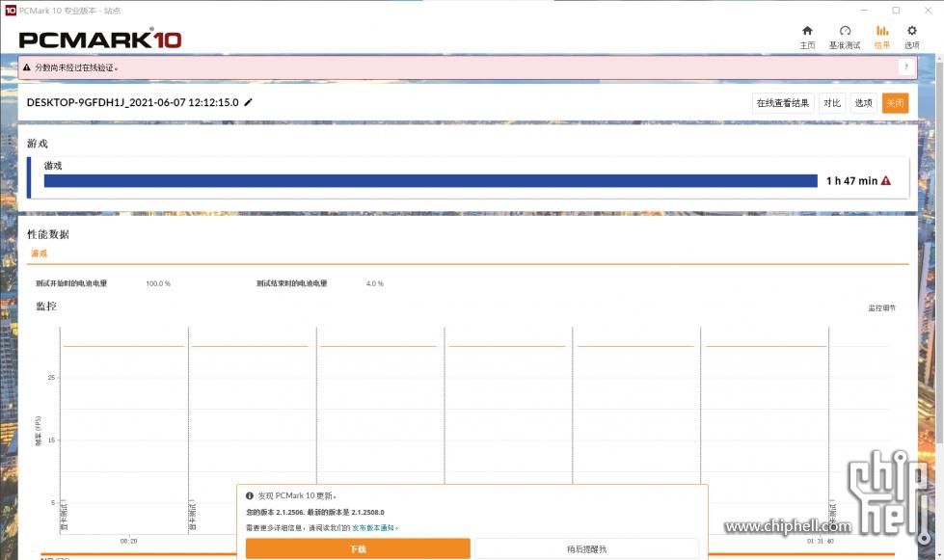Click the 稍后提醒我 remind later button
Viewport: 944px width, 560px height.
586,548
